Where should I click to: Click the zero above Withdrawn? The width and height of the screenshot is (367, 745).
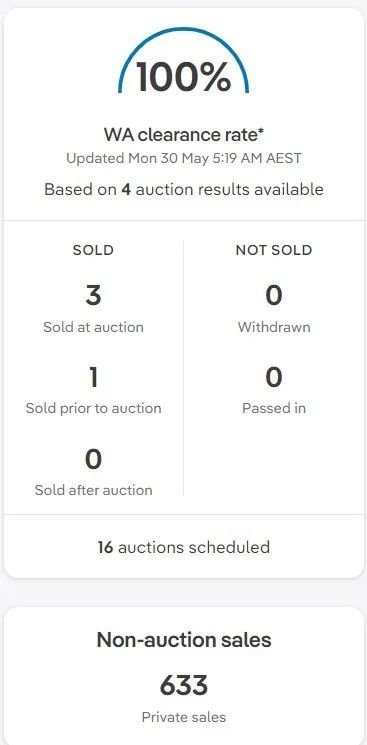(x=274, y=296)
